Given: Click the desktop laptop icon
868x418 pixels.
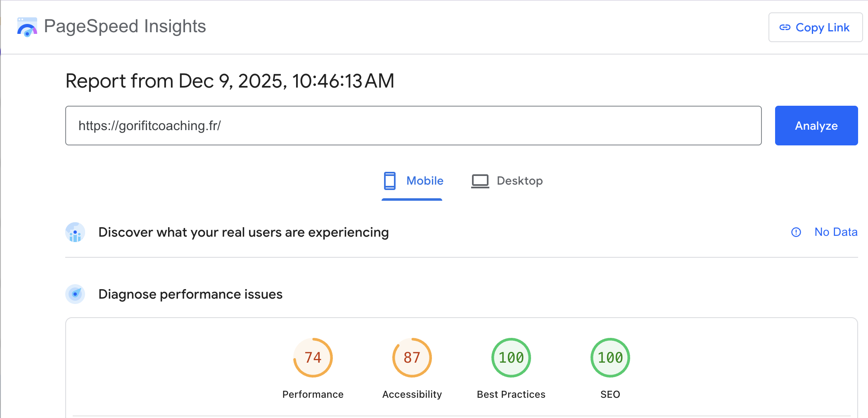Looking at the screenshot, I should coord(480,181).
